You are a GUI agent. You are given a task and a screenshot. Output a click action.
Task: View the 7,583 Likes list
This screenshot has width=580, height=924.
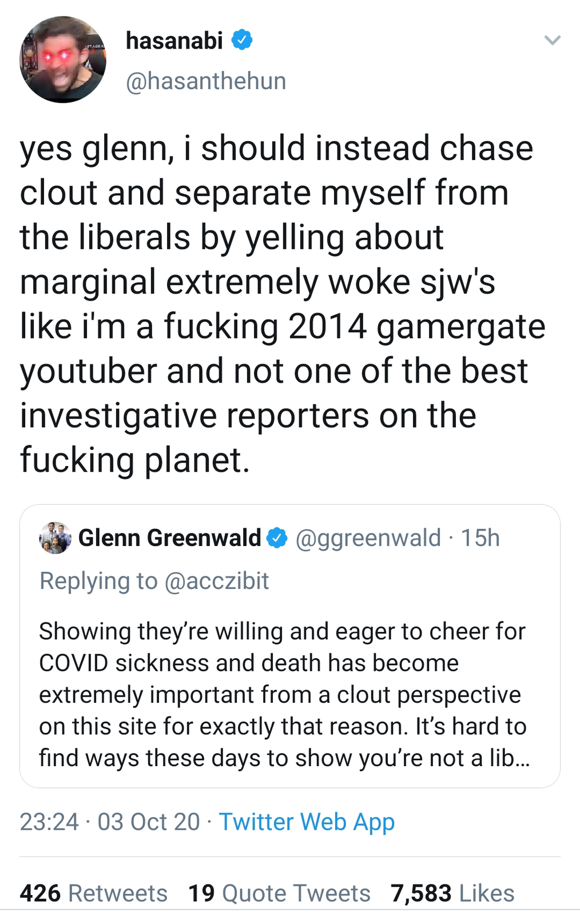point(452,893)
